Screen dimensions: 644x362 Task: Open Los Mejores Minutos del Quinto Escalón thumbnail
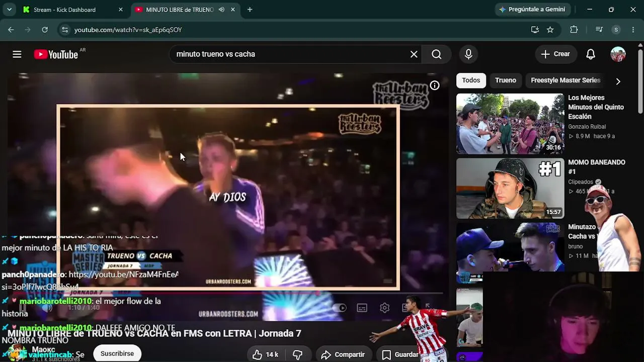510,124
